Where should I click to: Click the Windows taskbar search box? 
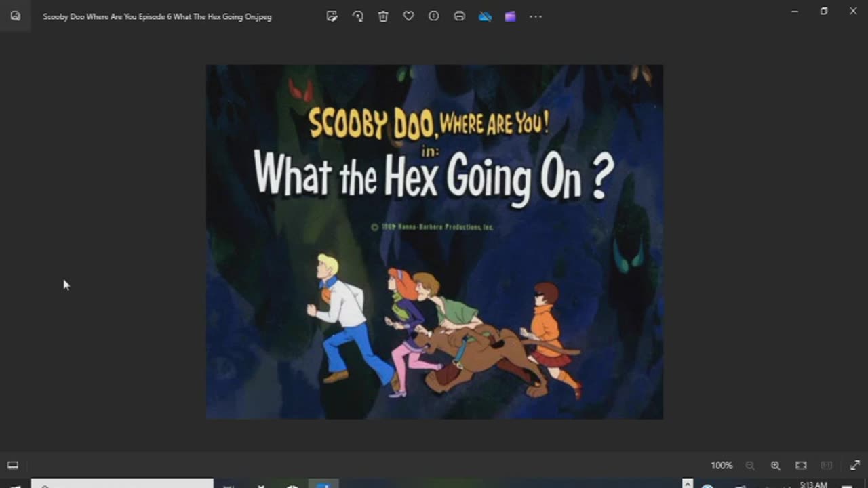pyautogui.click(x=122, y=484)
